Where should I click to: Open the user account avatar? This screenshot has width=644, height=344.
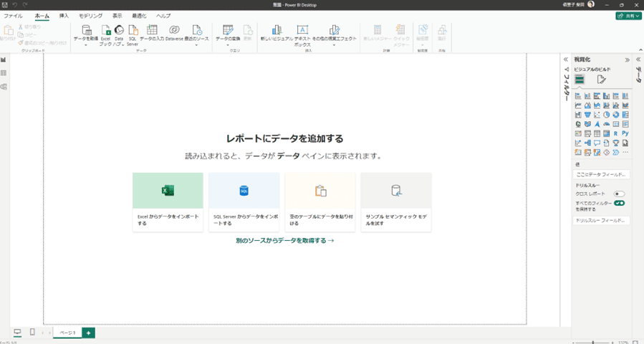pos(591,4)
